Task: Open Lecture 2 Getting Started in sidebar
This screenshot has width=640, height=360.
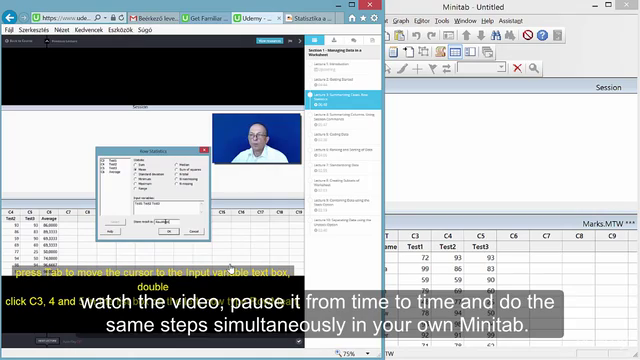Action: (343, 82)
